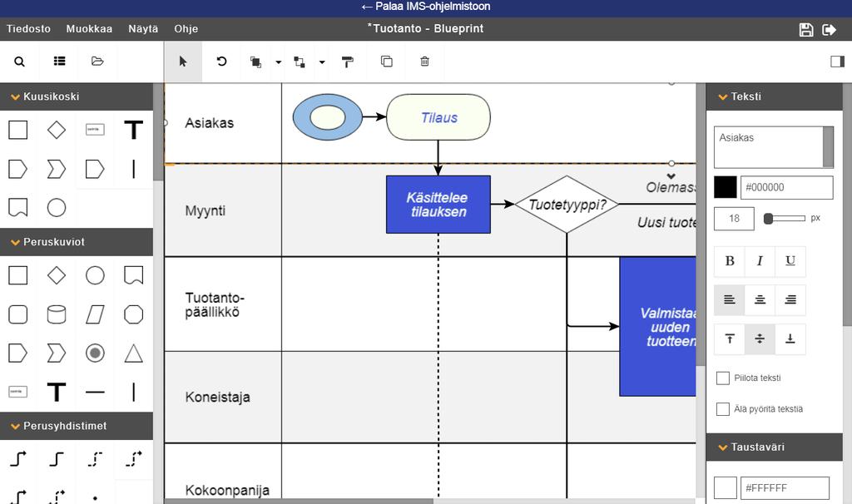Screen dimensions: 852x504
Task: Click the trash delete icon
Action: pyautogui.click(x=425, y=62)
